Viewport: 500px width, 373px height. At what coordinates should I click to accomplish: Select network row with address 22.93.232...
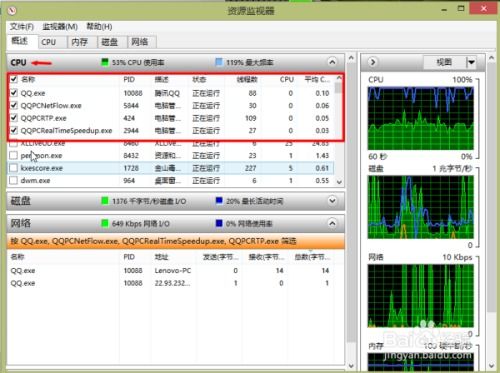coord(171,283)
